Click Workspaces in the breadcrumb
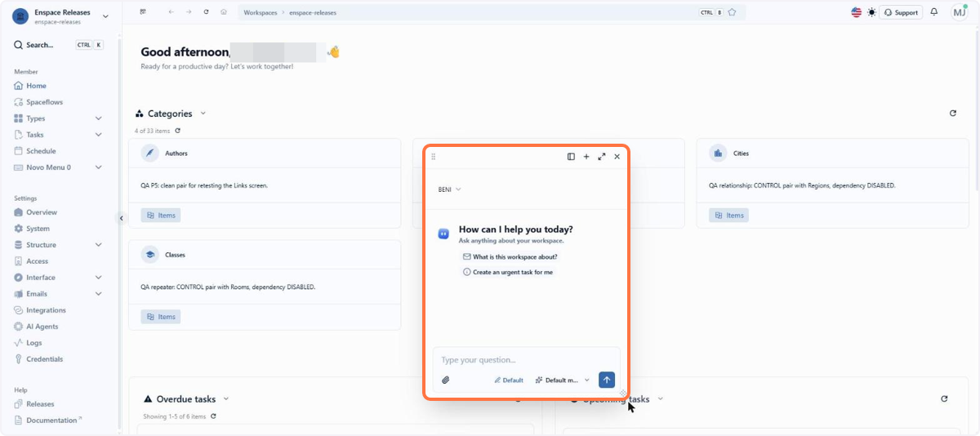Screen dimensions: 980x436 pos(261,12)
